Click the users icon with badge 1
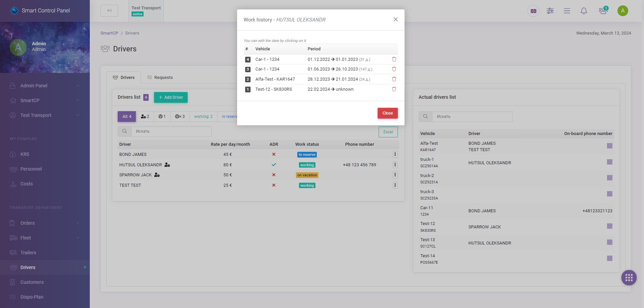Viewport: 644px width, 308px height. 602,11
